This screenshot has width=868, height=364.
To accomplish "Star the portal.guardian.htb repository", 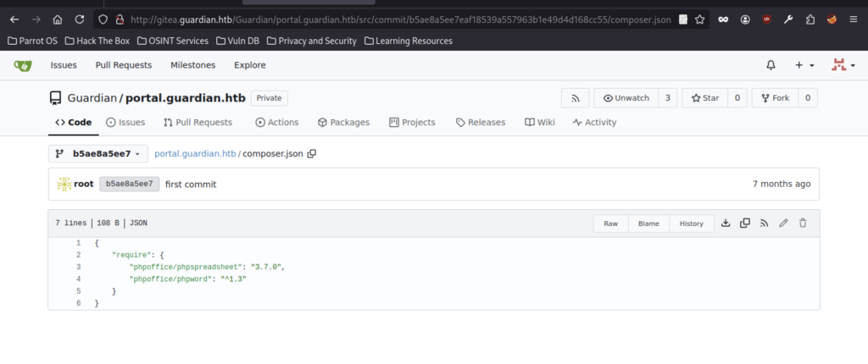I will [703, 98].
